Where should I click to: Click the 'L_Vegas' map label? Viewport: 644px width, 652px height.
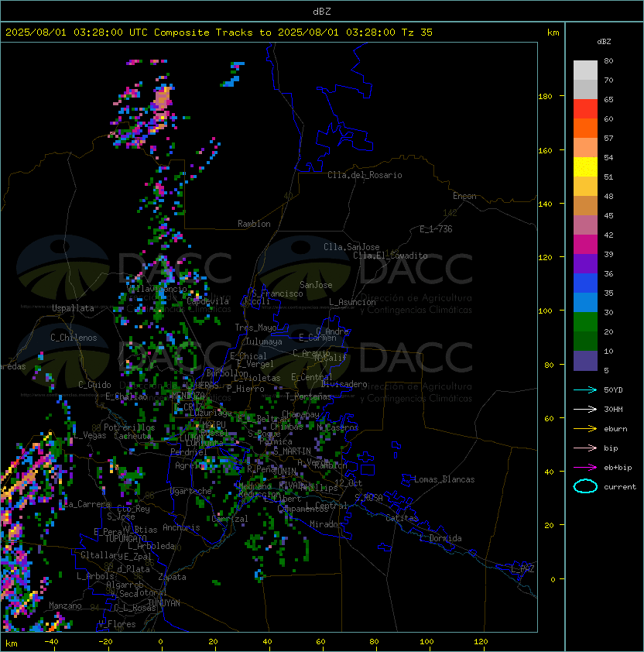[90, 435]
